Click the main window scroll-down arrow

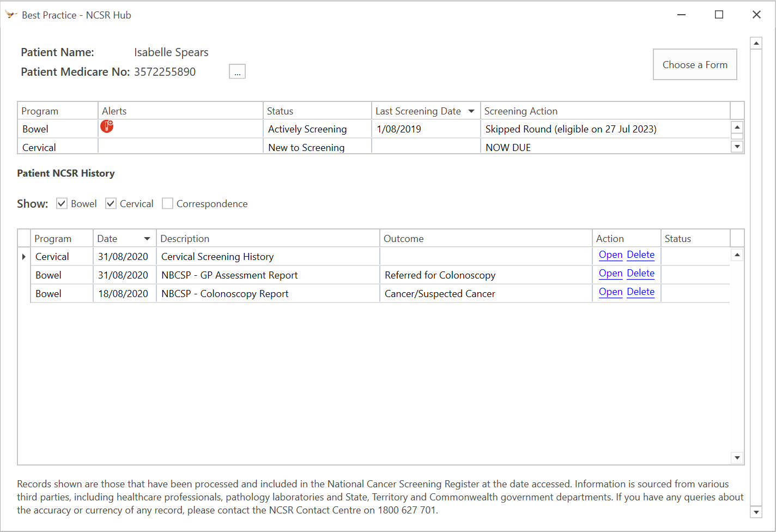(756, 512)
